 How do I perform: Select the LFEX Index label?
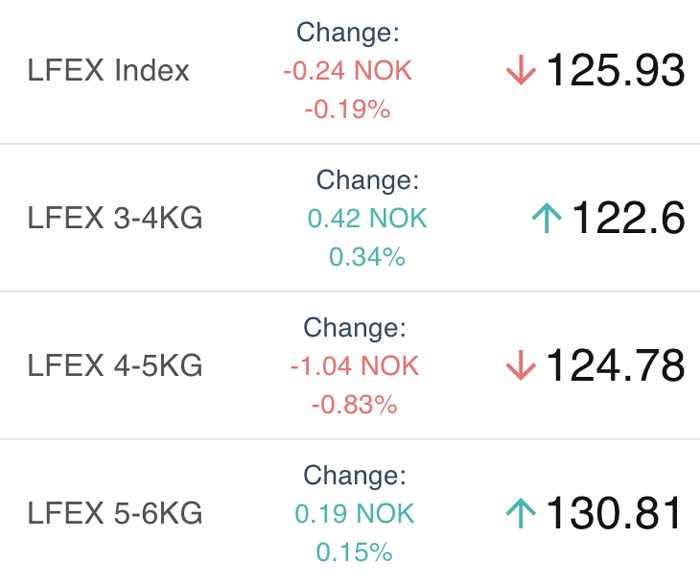point(108,71)
